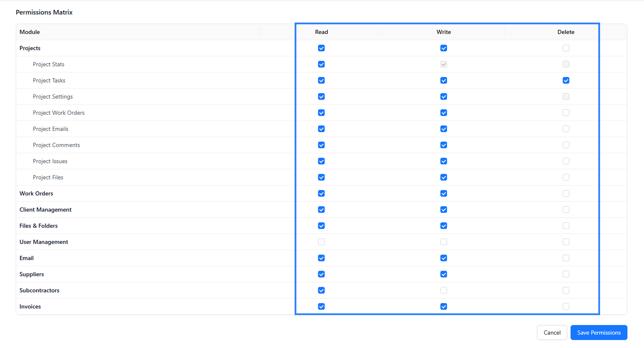Click the Cancel button
This screenshot has height=348, width=644.
(552, 332)
